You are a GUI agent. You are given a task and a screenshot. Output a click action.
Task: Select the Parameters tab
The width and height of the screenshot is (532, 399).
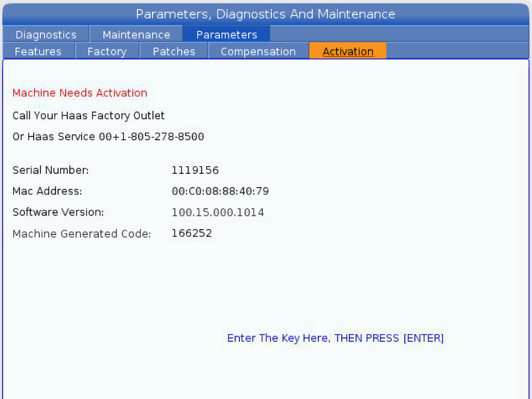click(227, 35)
